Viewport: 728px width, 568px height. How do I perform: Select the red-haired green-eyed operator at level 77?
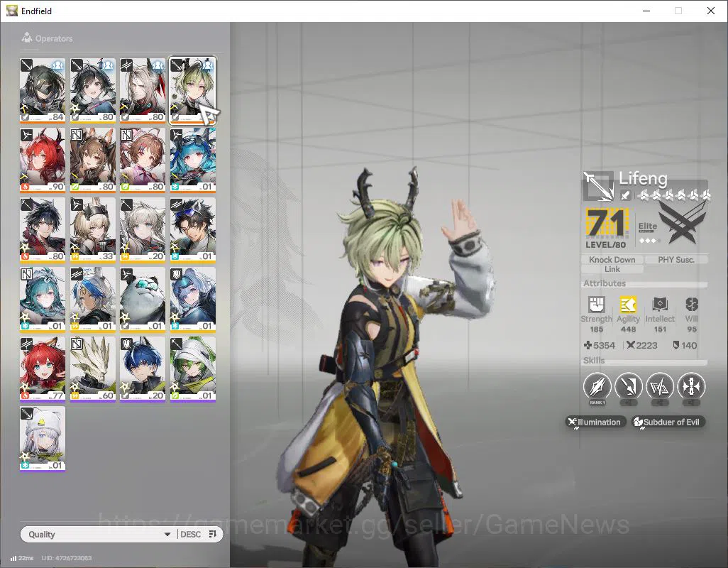click(x=43, y=368)
